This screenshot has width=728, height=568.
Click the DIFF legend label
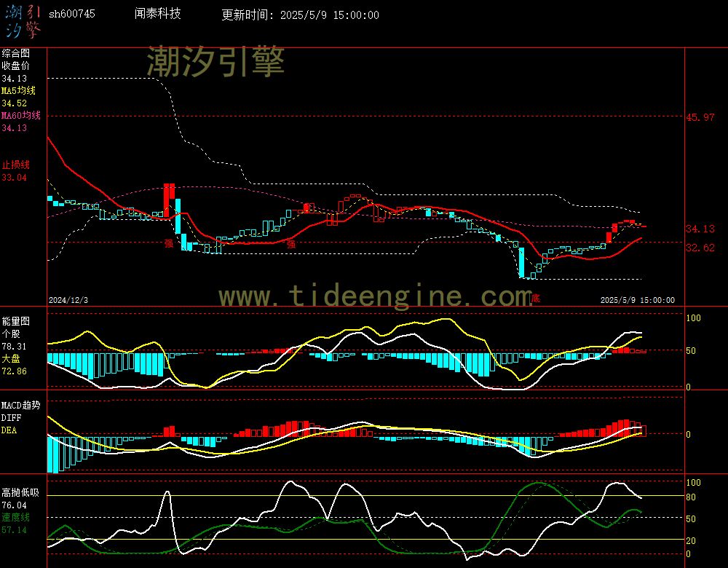11,418
